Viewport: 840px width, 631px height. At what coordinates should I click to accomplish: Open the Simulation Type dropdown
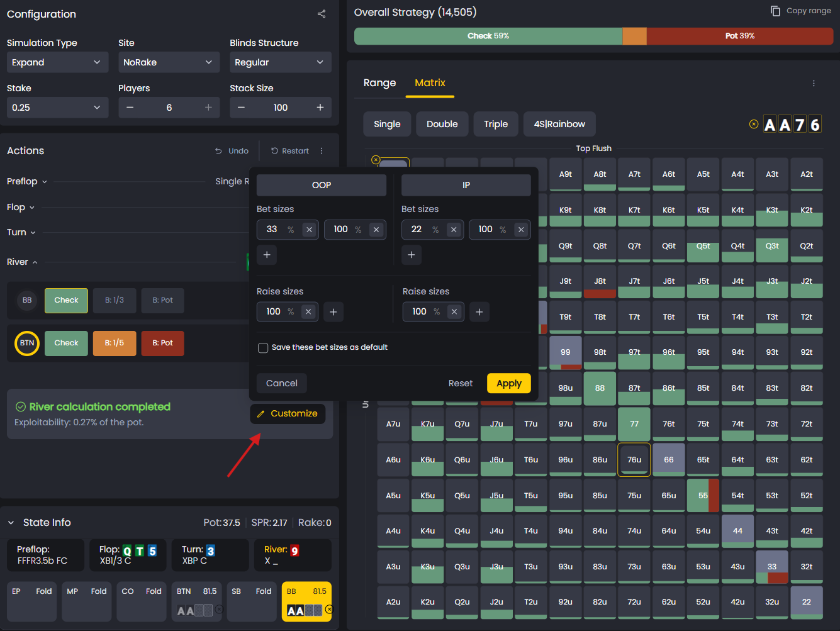(x=57, y=62)
